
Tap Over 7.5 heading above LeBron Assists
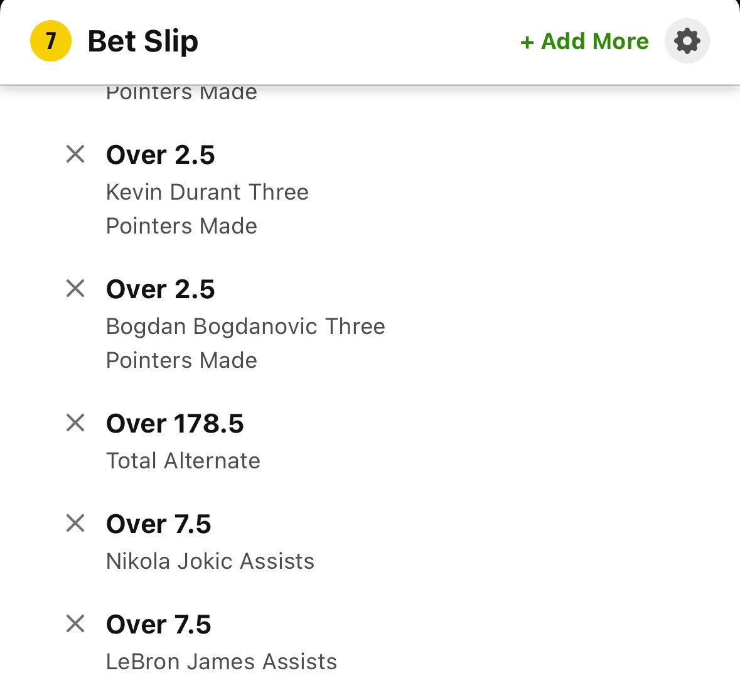[x=159, y=625]
